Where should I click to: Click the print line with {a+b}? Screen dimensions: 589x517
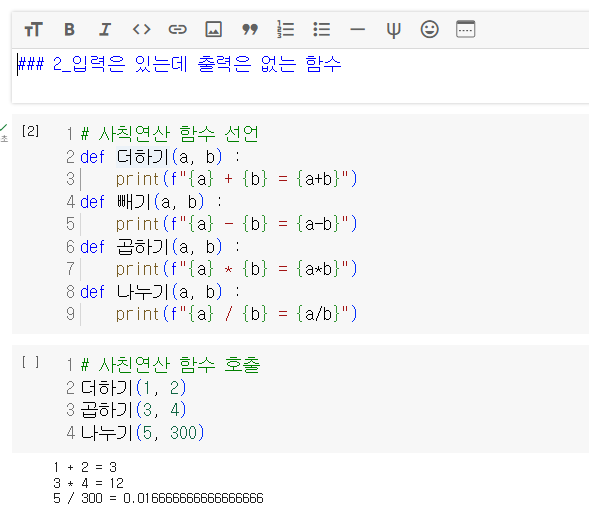pyautogui.click(x=236, y=179)
